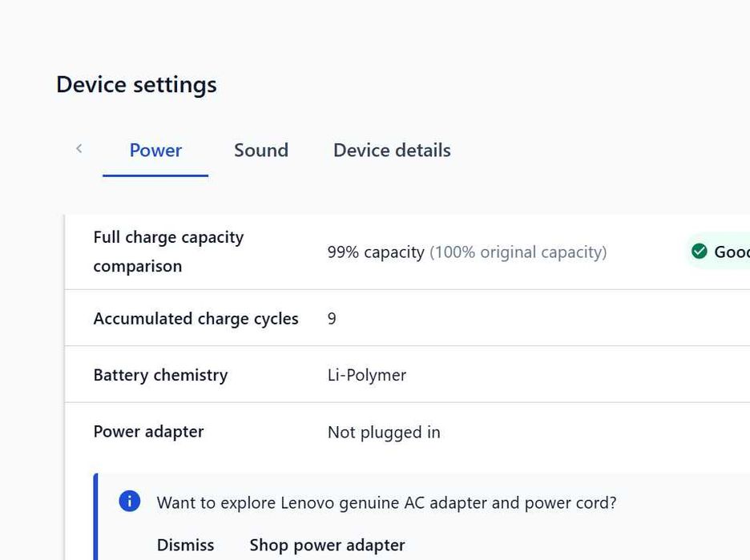The height and width of the screenshot is (560, 750).
Task: Click the 100% original capacity text
Action: (x=518, y=252)
